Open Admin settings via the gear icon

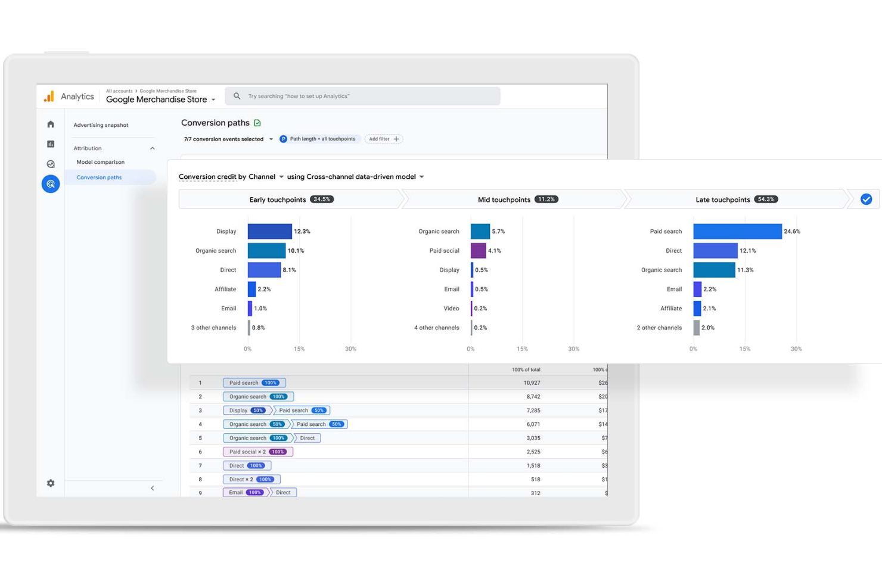click(x=51, y=483)
